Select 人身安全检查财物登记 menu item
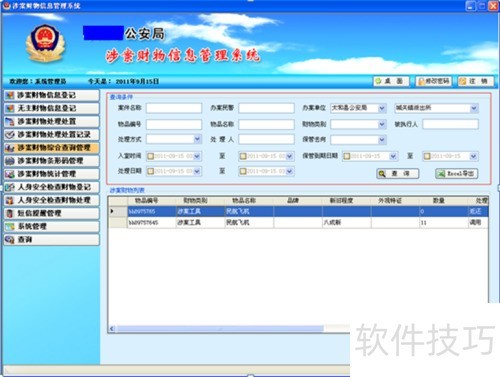This screenshot has width=500, height=377. click(52, 187)
